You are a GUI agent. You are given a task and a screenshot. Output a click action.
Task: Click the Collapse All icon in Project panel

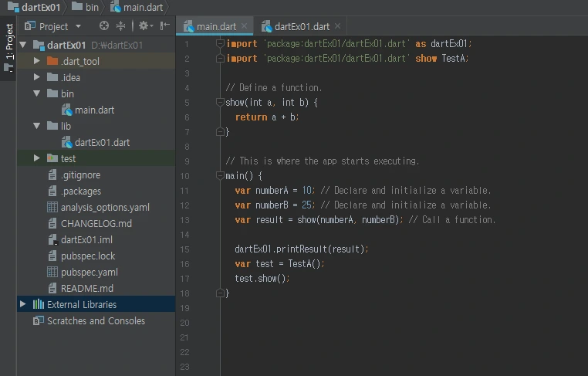[120, 26]
